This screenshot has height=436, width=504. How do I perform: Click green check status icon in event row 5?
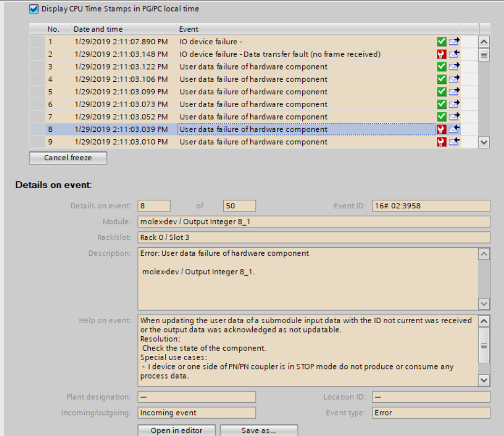tap(442, 92)
